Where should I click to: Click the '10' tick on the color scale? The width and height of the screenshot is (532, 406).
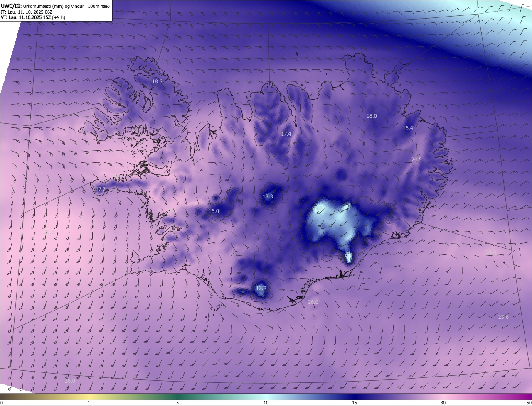click(266, 403)
